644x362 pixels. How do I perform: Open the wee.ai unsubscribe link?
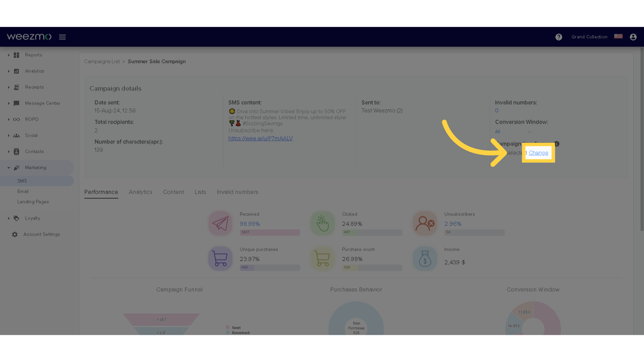(x=261, y=138)
